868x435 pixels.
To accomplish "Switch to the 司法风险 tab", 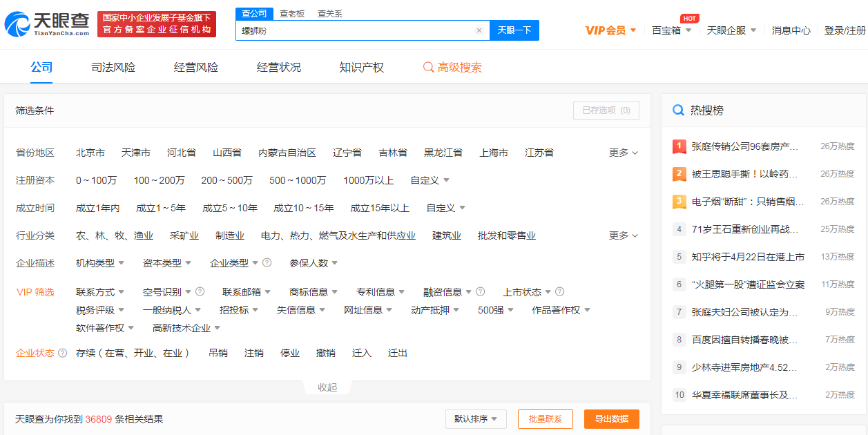I will [113, 68].
